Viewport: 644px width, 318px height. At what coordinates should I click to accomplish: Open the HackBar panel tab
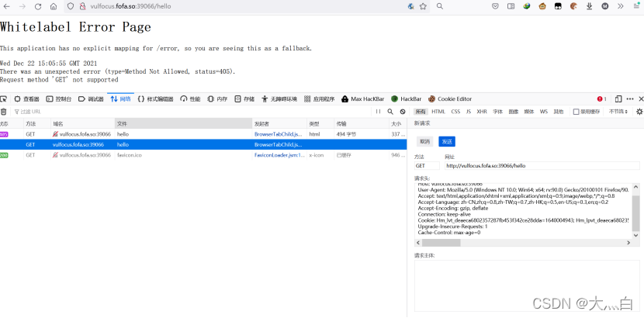pyautogui.click(x=407, y=99)
